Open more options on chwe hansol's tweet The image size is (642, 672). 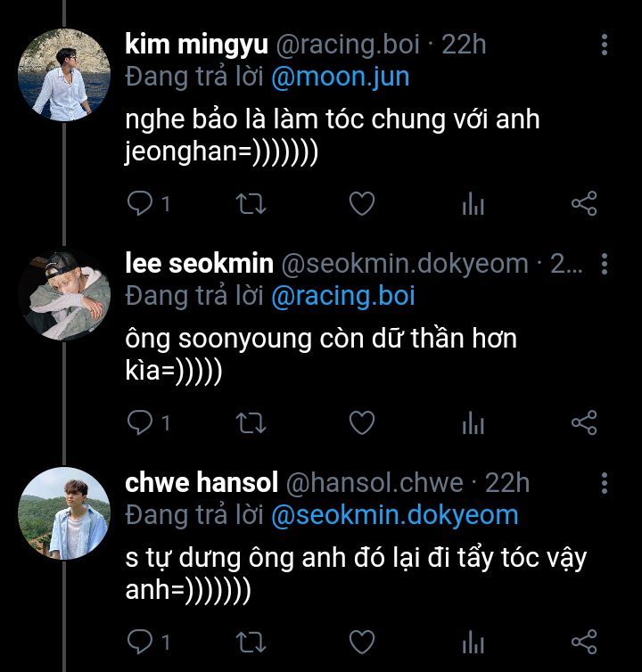coord(605,483)
